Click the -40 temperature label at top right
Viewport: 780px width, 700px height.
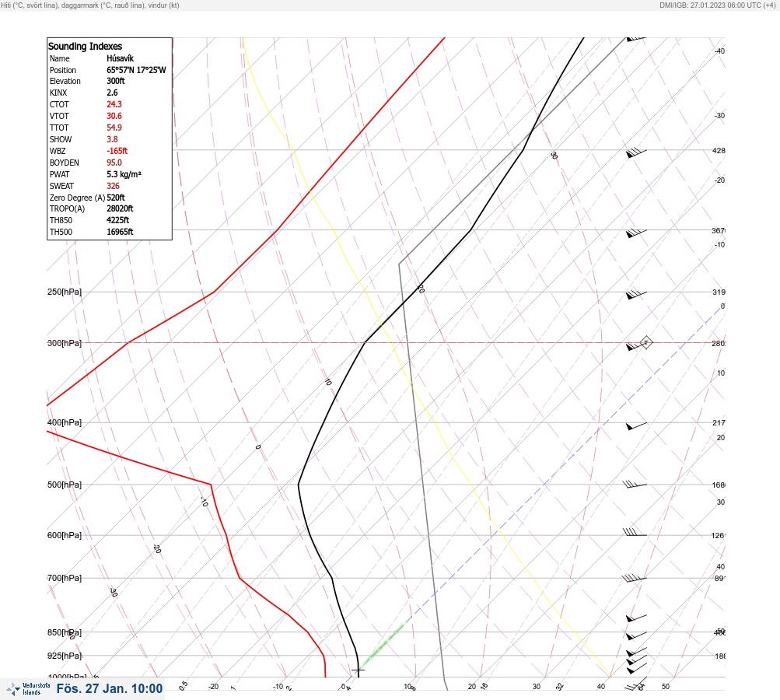click(x=719, y=51)
